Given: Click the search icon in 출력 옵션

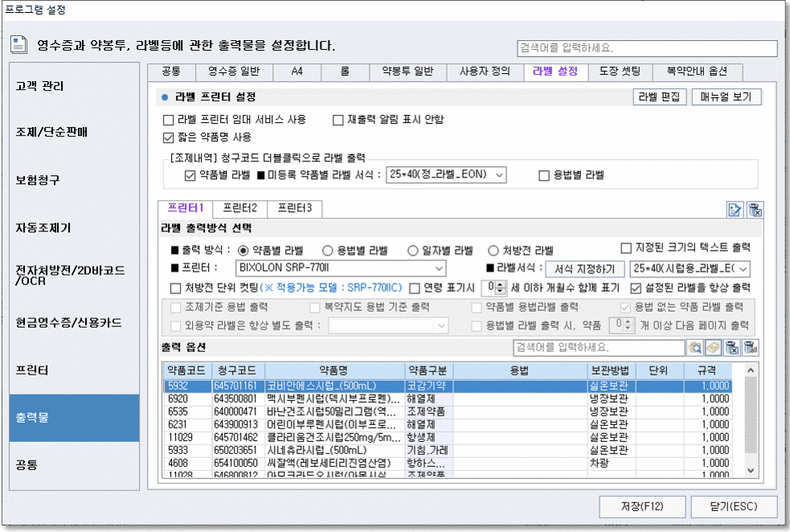Looking at the screenshot, I should coord(695,348).
